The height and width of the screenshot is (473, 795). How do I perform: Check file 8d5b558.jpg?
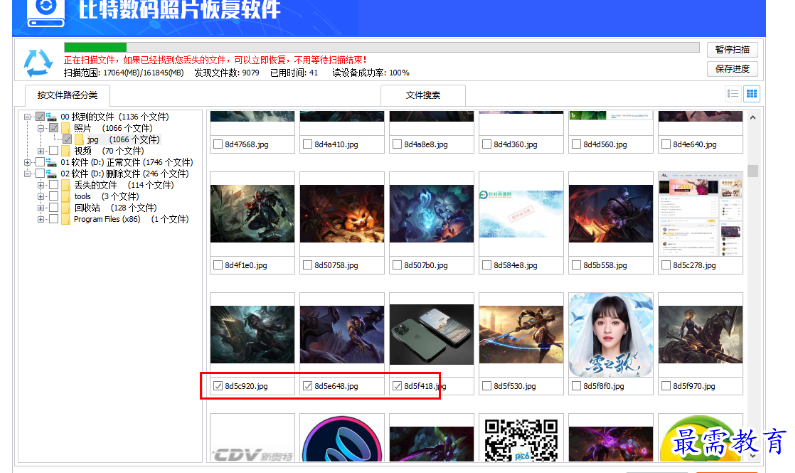(576, 265)
